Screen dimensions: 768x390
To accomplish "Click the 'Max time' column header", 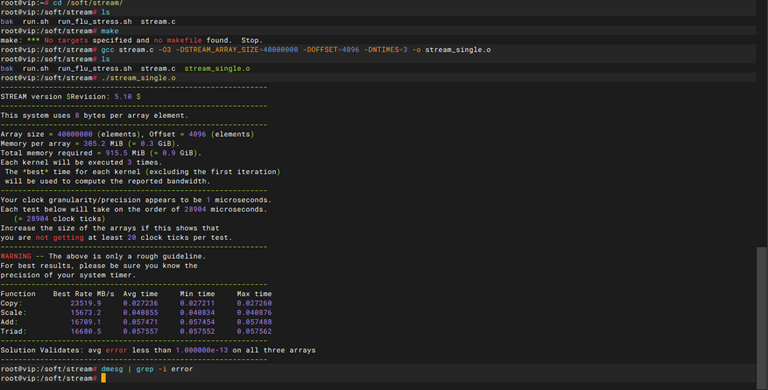I will click(254, 294).
